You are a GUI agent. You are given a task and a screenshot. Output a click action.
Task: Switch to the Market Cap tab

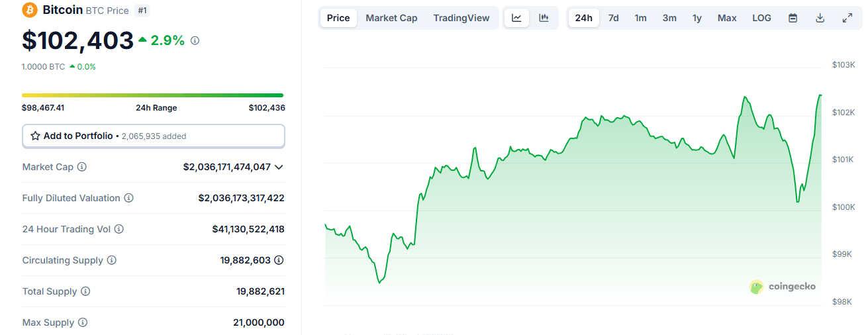(x=391, y=18)
